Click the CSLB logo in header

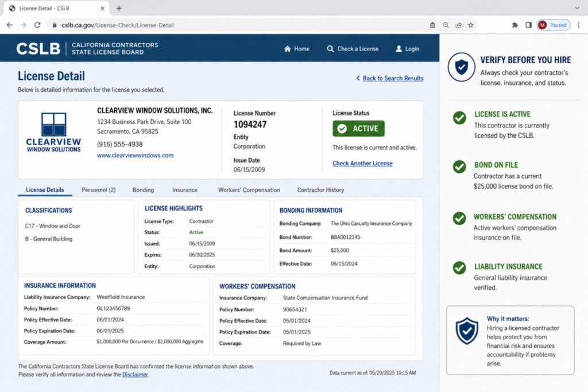pos(38,49)
